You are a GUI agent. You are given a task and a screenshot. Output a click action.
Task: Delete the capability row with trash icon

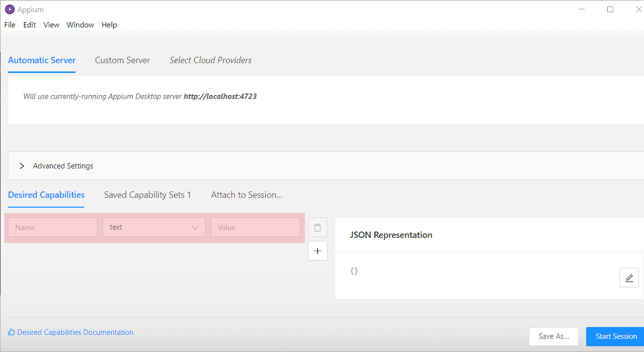tap(317, 227)
